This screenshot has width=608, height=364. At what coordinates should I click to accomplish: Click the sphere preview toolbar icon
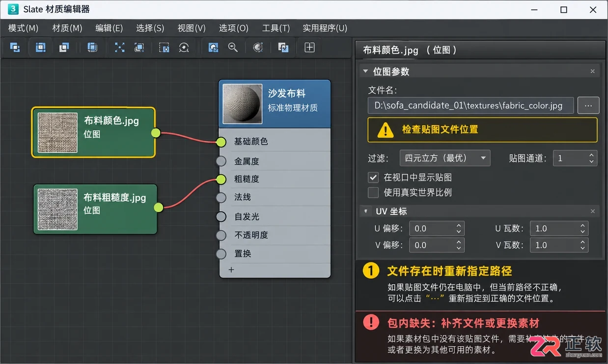[258, 48]
